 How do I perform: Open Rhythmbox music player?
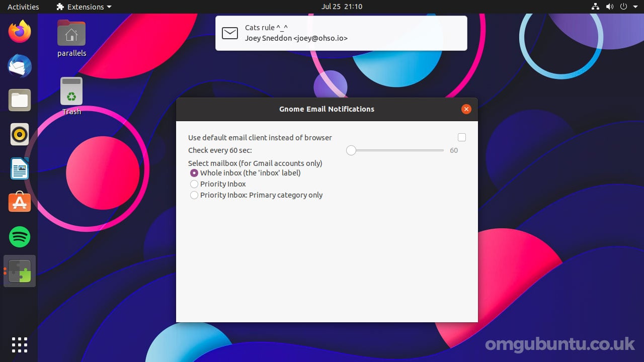tap(20, 134)
